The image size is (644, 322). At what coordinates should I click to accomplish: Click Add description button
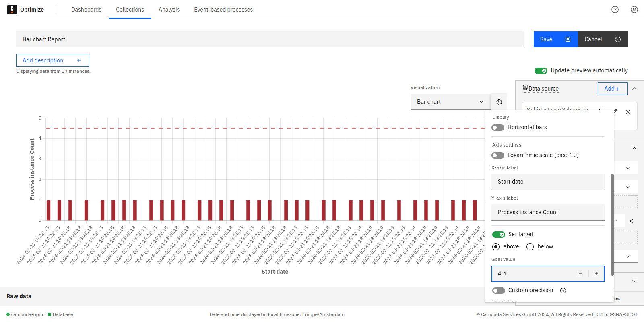point(52,60)
